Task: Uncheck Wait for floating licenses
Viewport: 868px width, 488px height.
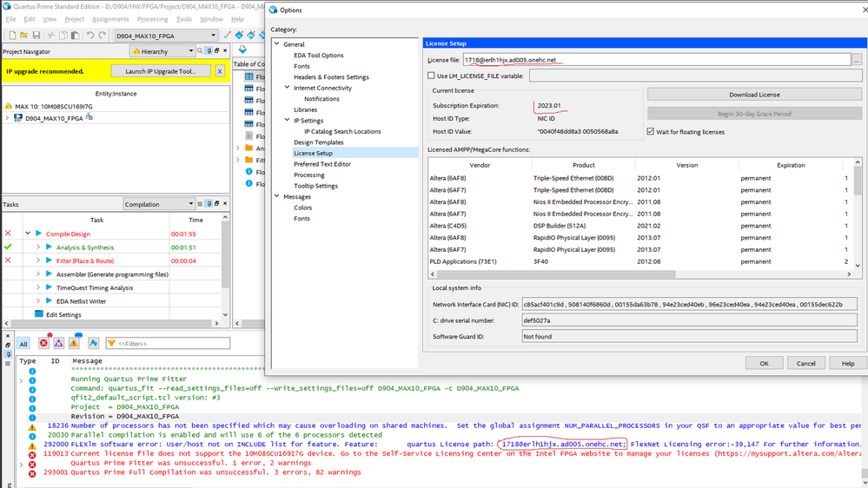Action: pos(651,132)
